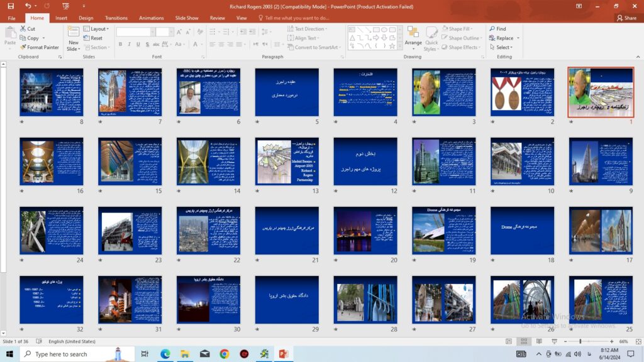Select the triangle shape in shapes gallery
Screen dimensions: 644x362
(352, 38)
